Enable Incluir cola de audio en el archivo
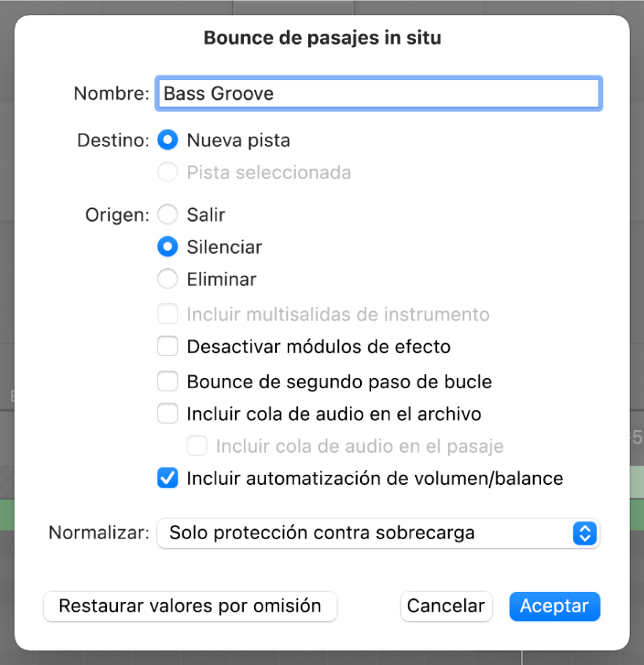Image resolution: width=644 pixels, height=665 pixels. [167, 413]
